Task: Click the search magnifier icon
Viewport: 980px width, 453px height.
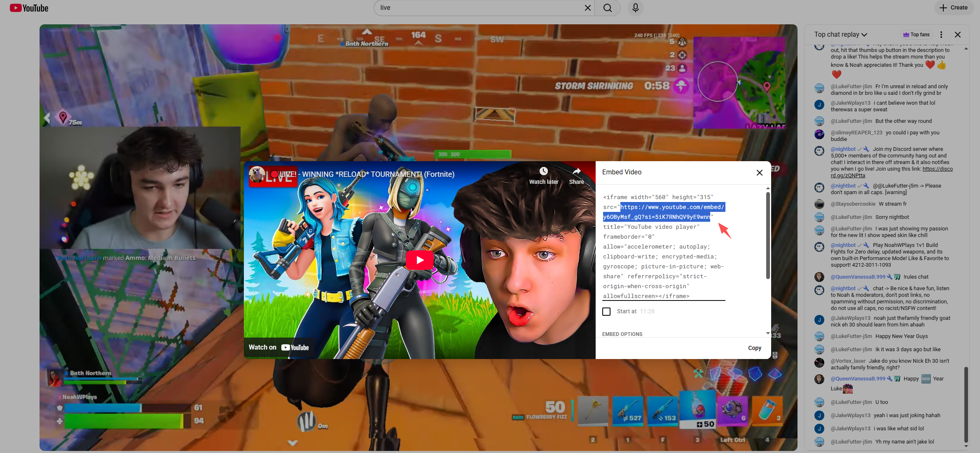Action: click(x=608, y=7)
